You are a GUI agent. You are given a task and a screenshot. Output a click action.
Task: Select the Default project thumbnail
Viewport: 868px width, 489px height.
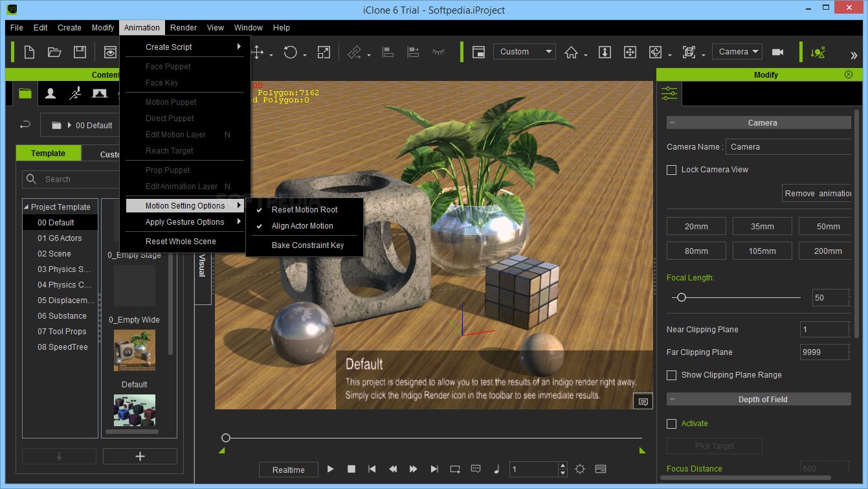tap(135, 352)
